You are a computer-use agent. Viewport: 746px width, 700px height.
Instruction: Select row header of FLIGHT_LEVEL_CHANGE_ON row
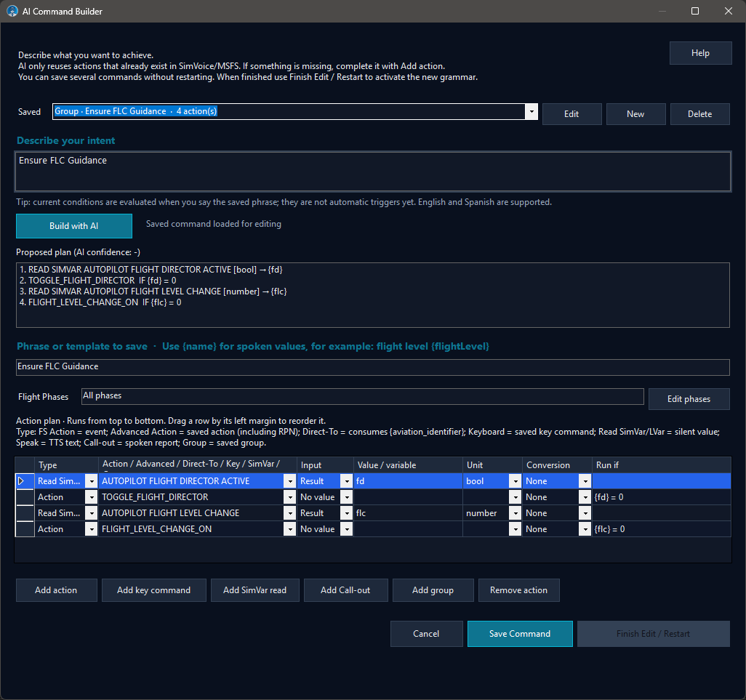click(25, 529)
